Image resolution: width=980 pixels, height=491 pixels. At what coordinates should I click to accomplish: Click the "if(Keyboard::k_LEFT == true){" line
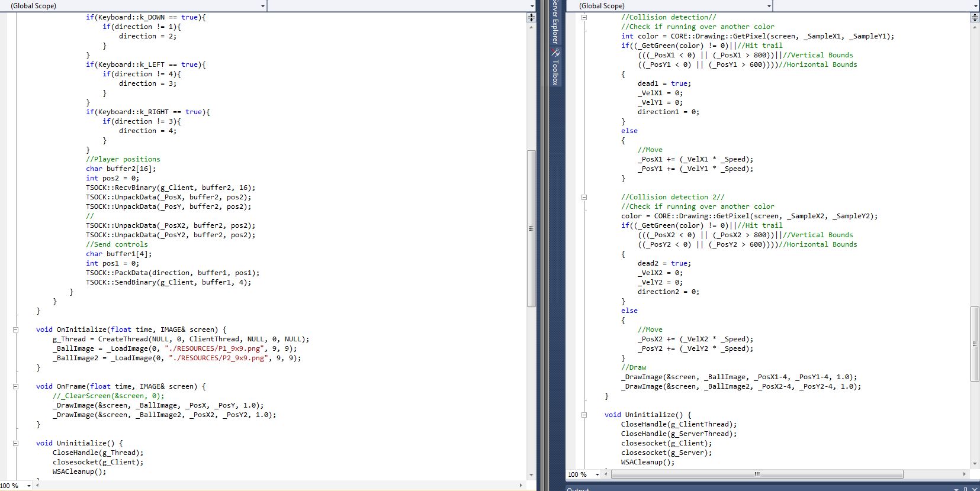(x=146, y=64)
